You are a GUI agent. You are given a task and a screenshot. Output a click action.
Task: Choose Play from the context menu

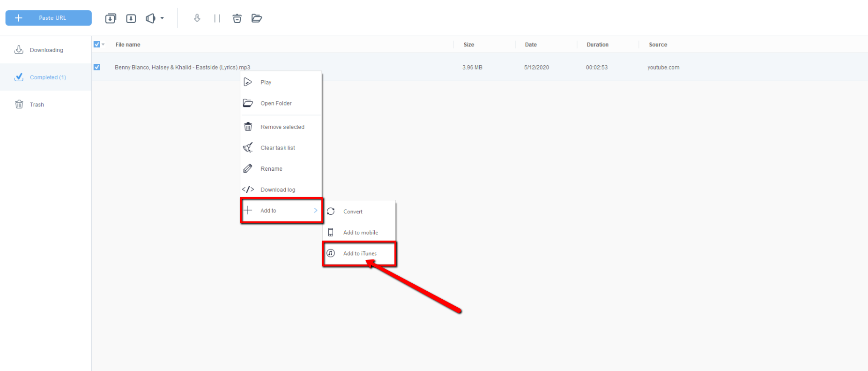tap(266, 83)
